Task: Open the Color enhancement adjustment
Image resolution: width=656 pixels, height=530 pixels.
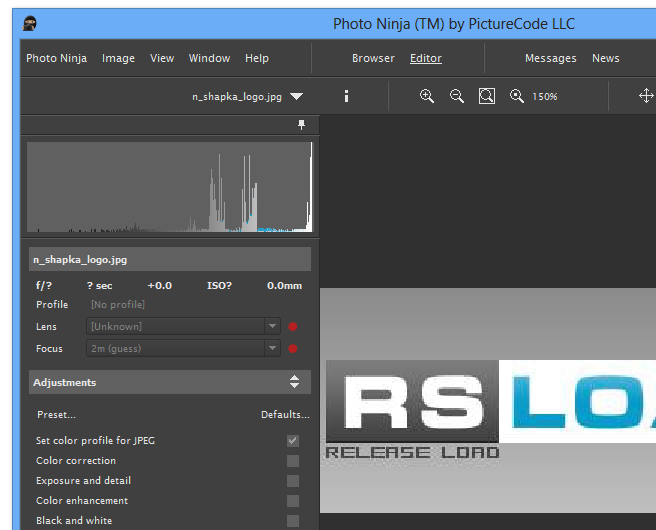Action: [x=82, y=501]
